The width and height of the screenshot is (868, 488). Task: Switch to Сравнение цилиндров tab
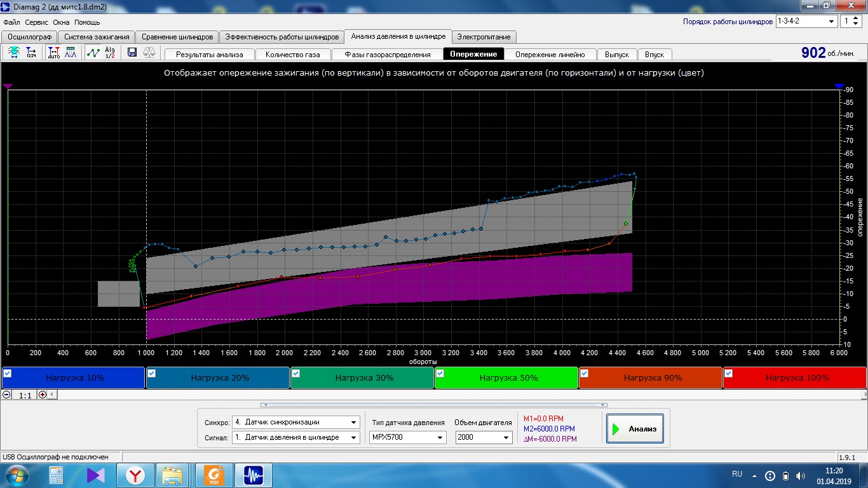pos(178,37)
